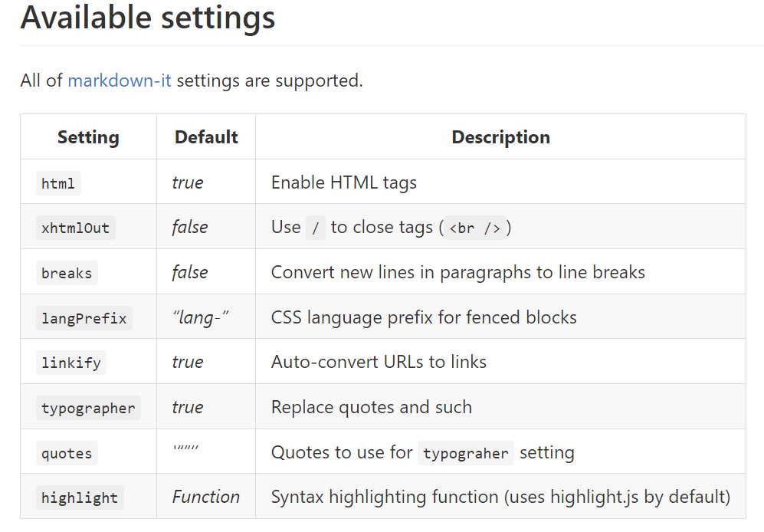The width and height of the screenshot is (764, 532).
Task: Click the typographer setting name
Action: pyautogui.click(x=88, y=408)
